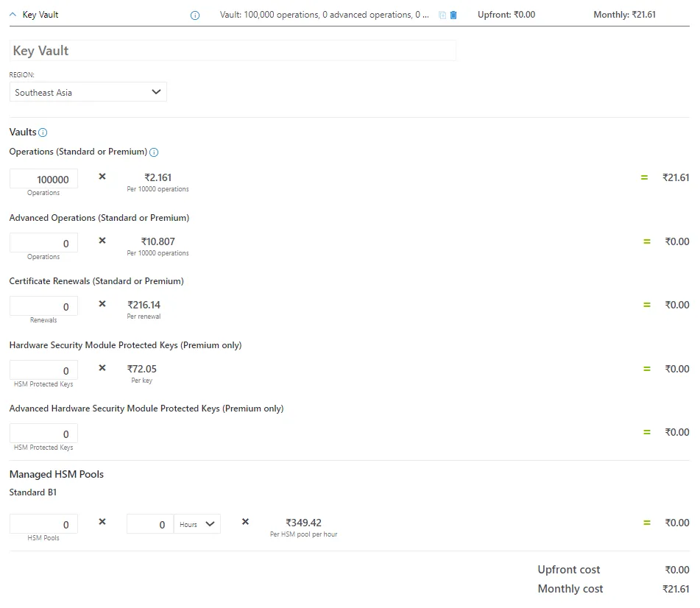The image size is (700, 608).
Task: Focus the HSM Protected Keys input field
Action: click(43, 370)
